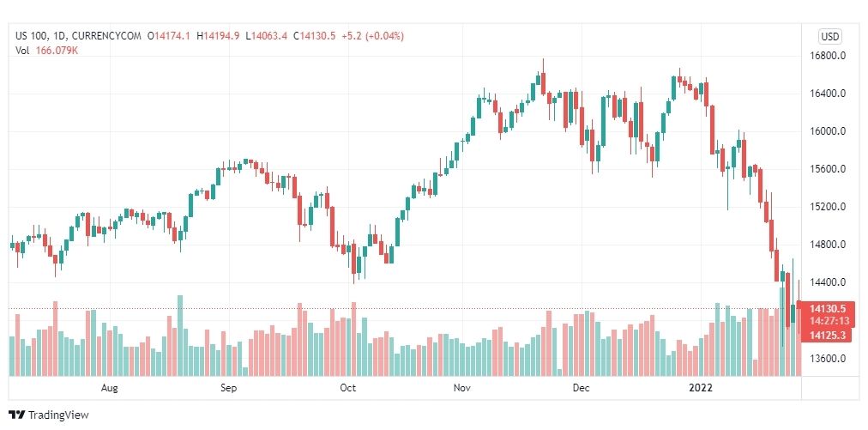Select the Nov label on time axis
Image resolution: width=868 pixels, height=430 pixels.
coord(461,388)
